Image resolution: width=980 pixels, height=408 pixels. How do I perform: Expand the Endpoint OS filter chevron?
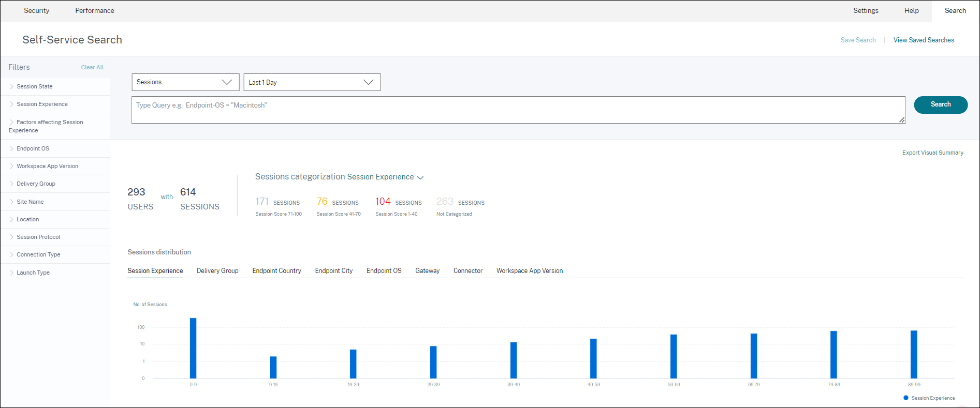tap(11, 148)
